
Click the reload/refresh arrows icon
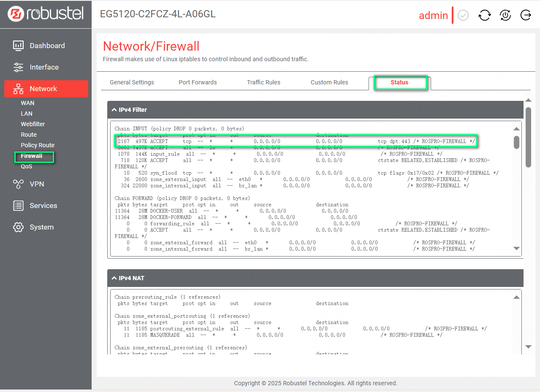click(484, 16)
